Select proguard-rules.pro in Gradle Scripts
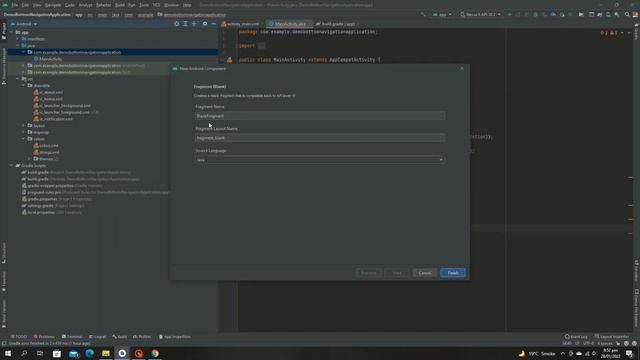This screenshot has height=360, width=640. pos(41,192)
